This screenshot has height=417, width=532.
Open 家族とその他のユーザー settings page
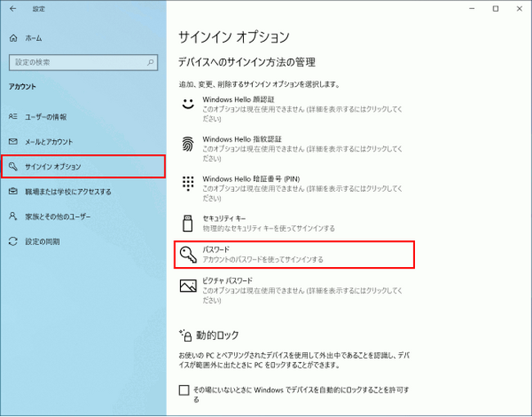click(x=57, y=216)
